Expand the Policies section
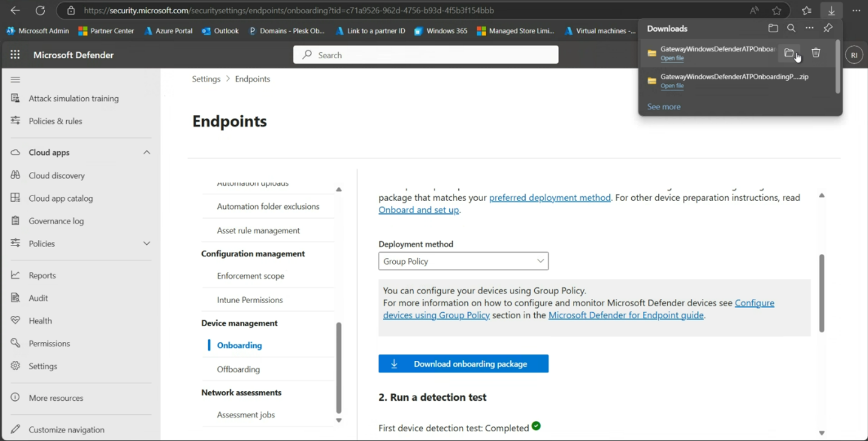 tap(146, 243)
